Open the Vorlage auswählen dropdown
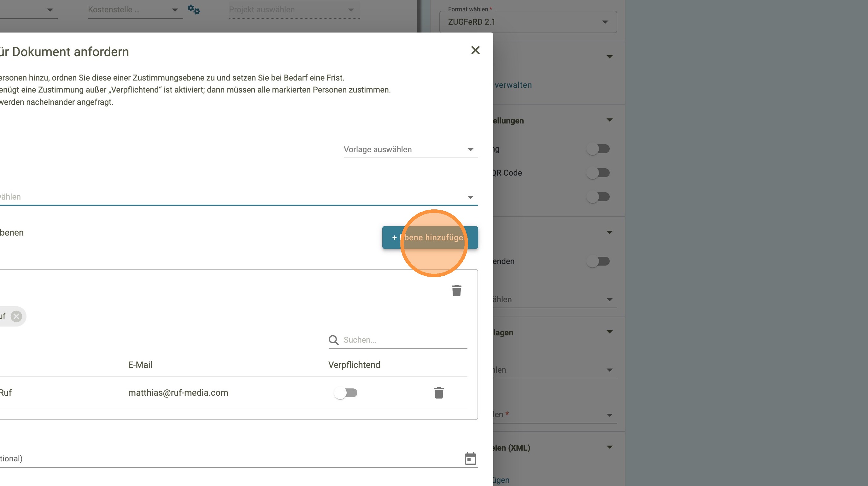868x486 pixels. click(x=410, y=149)
